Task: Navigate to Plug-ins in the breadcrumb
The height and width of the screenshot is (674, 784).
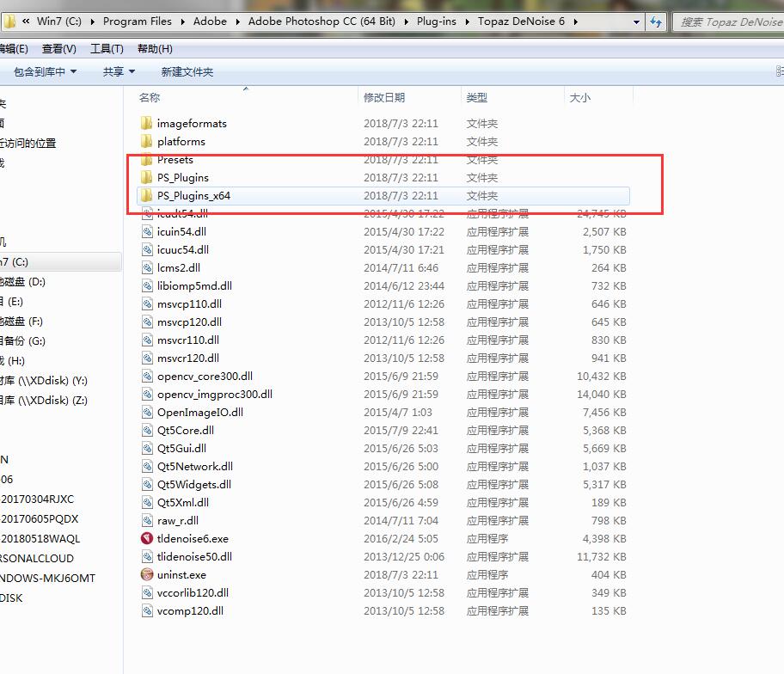Action: pyautogui.click(x=437, y=21)
